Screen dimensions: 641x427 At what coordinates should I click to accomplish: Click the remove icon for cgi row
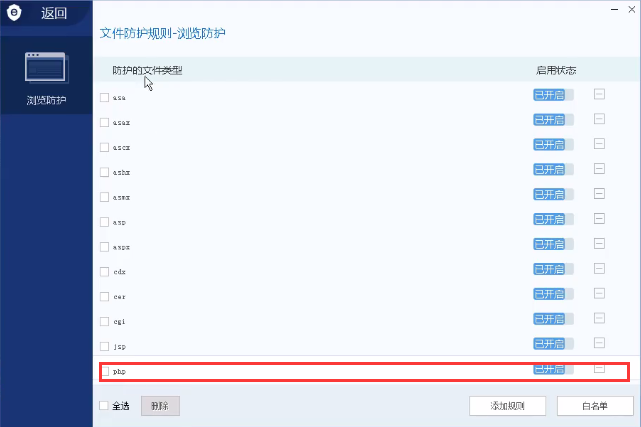click(x=599, y=320)
